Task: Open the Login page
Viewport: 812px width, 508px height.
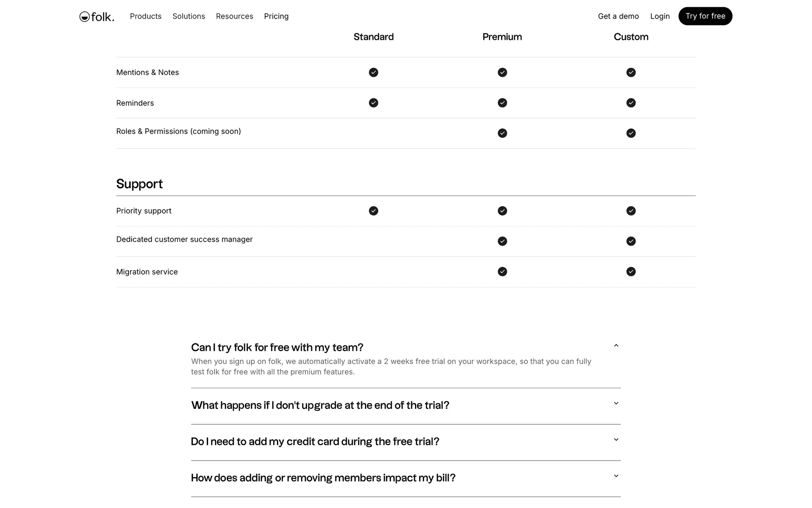Action: point(660,16)
